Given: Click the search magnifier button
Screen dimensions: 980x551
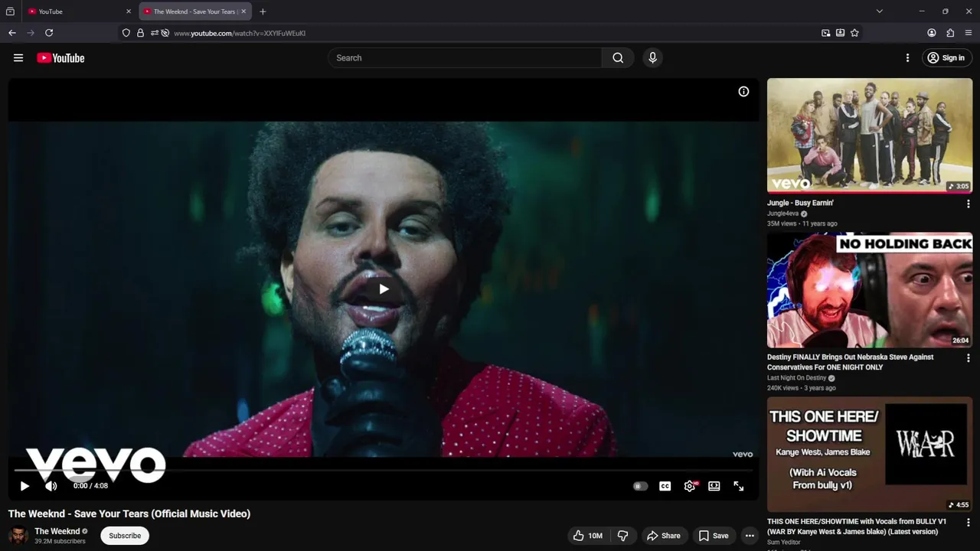Looking at the screenshot, I should [618, 57].
